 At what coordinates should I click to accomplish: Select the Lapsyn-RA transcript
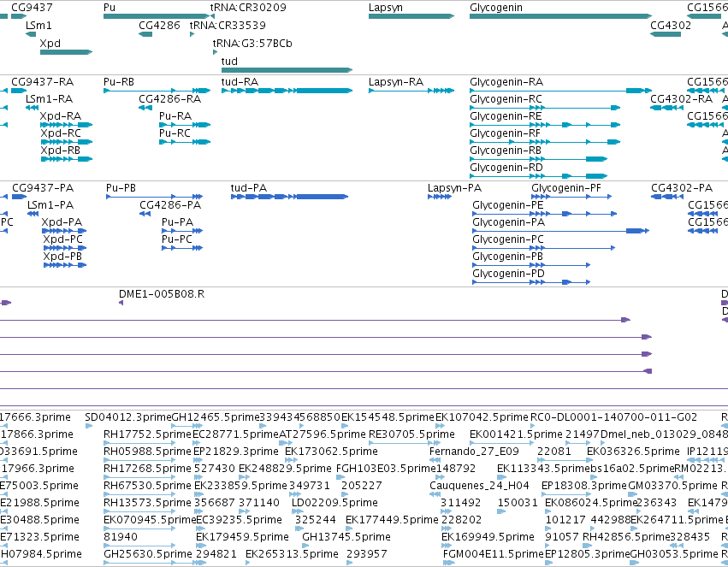point(411,91)
